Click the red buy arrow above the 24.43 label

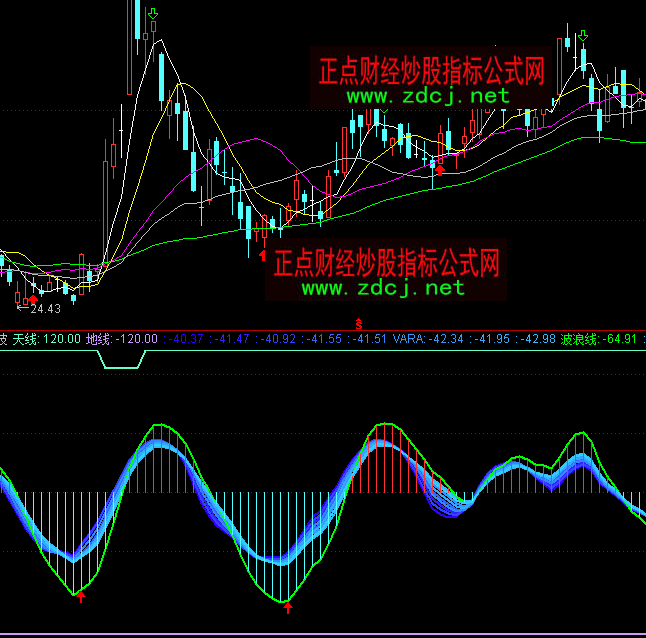pyautogui.click(x=33, y=298)
